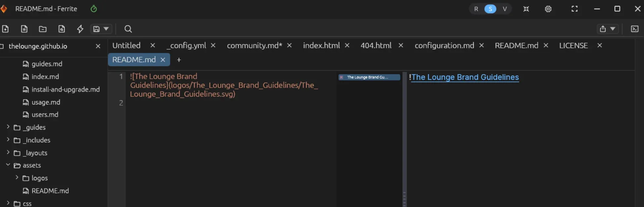644x207 pixels.
Task: Close the LICENSE tab
Action: click(x=599, y=45)
